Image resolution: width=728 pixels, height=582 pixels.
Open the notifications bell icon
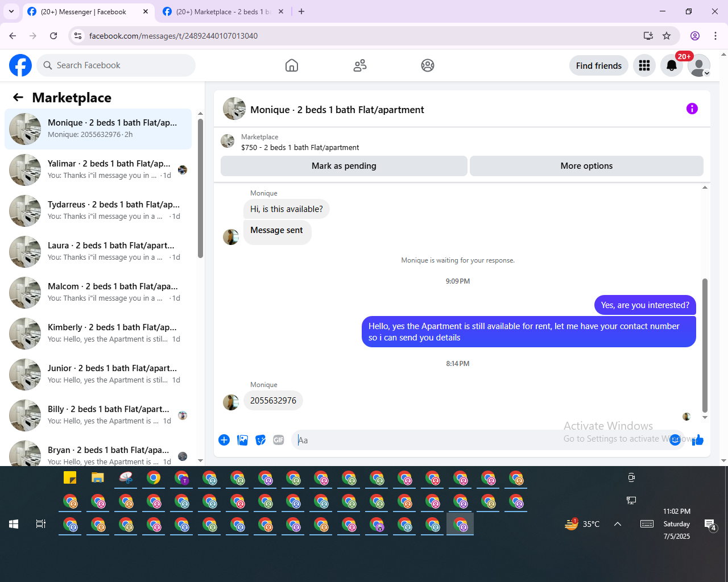(672, 65)
